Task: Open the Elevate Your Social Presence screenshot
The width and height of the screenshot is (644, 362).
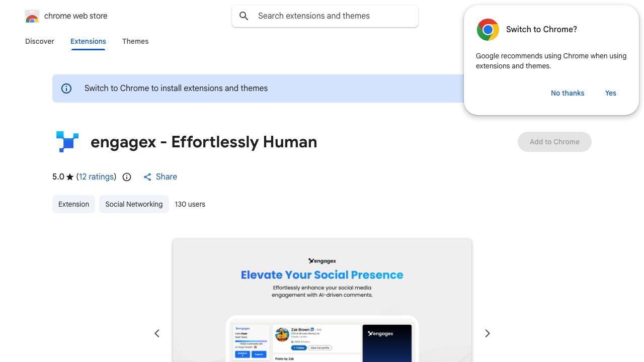Action: point(322,300)
